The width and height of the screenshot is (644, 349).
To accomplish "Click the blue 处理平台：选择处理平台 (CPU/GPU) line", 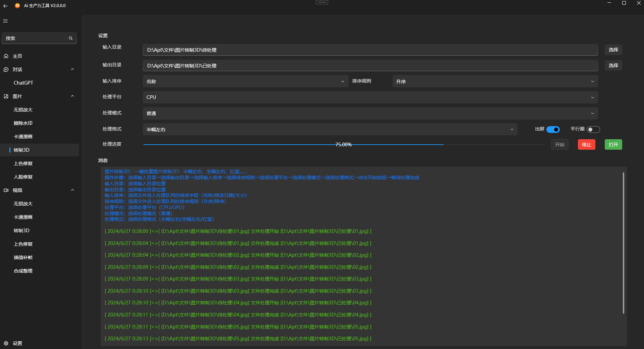I will pos(145,207).
